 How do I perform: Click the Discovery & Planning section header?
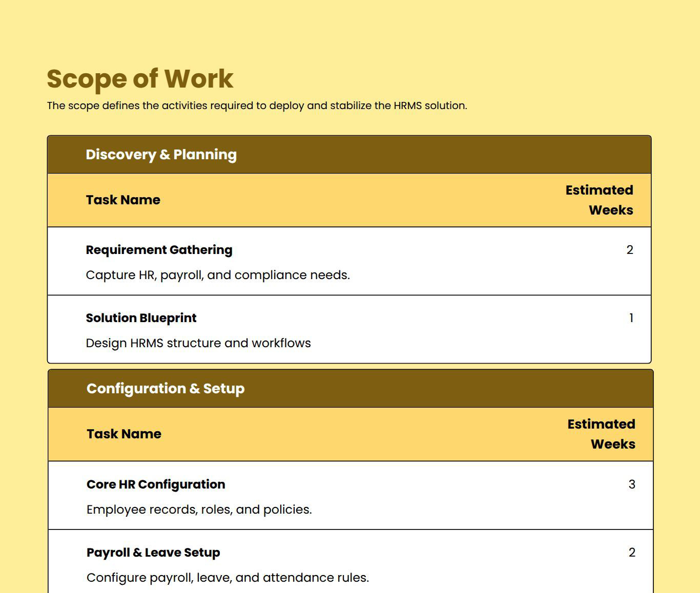(161, 155)
